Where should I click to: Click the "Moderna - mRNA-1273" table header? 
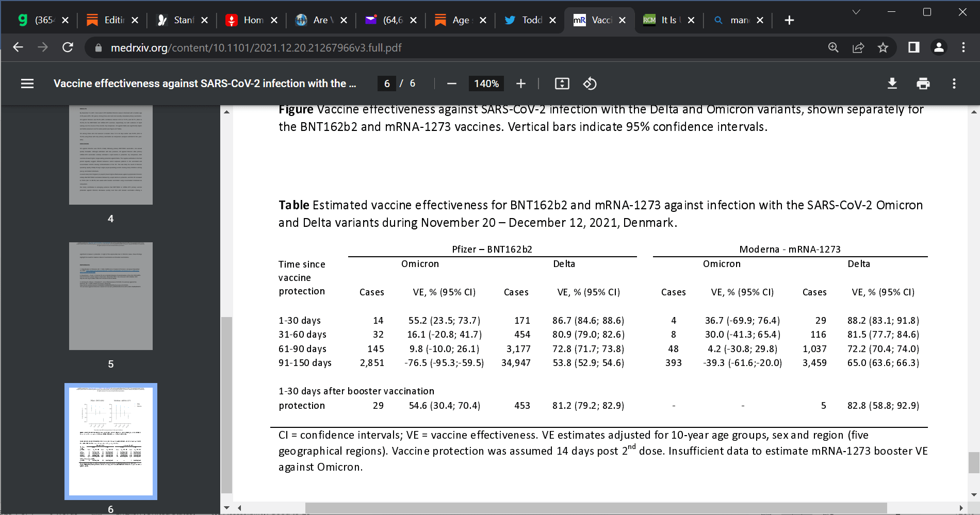(790, 250)
